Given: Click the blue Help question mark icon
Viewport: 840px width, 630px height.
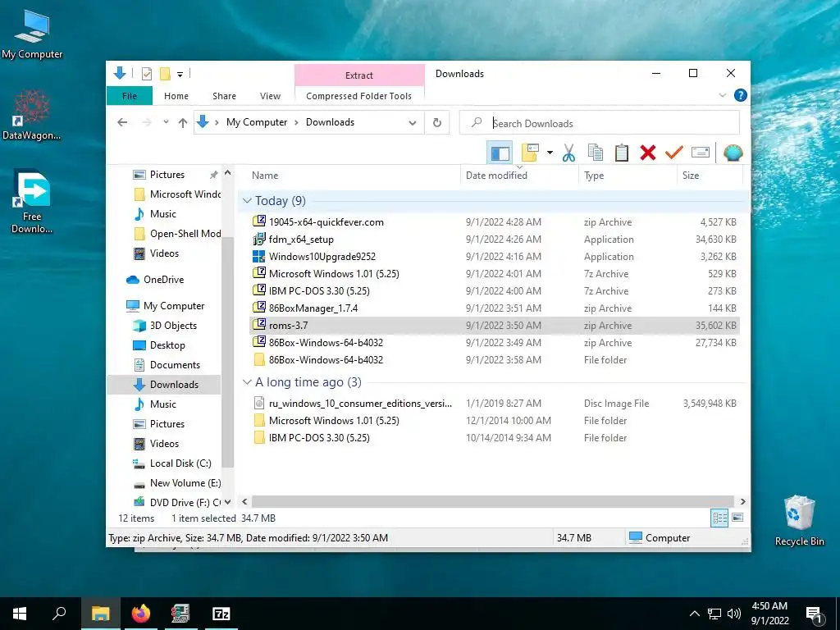Looking at the screenshot, I should click(741, 95).
